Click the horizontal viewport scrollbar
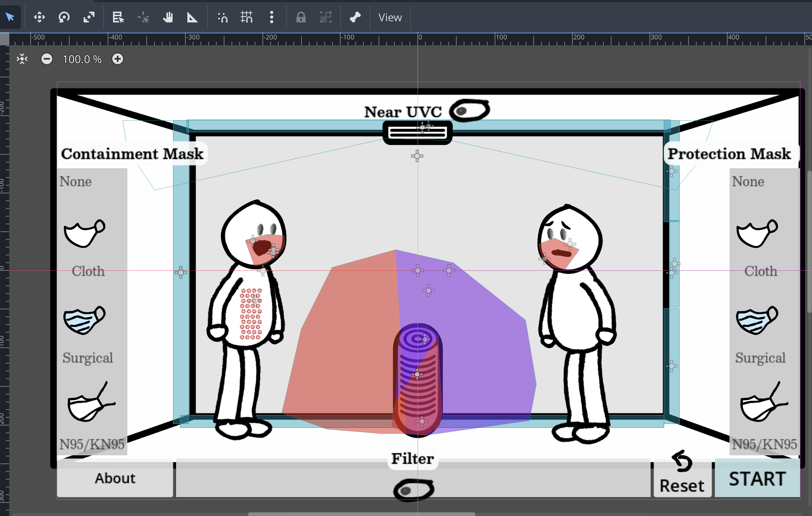Image resolution: width=812 pixels, height=516 pixels. 361,514
